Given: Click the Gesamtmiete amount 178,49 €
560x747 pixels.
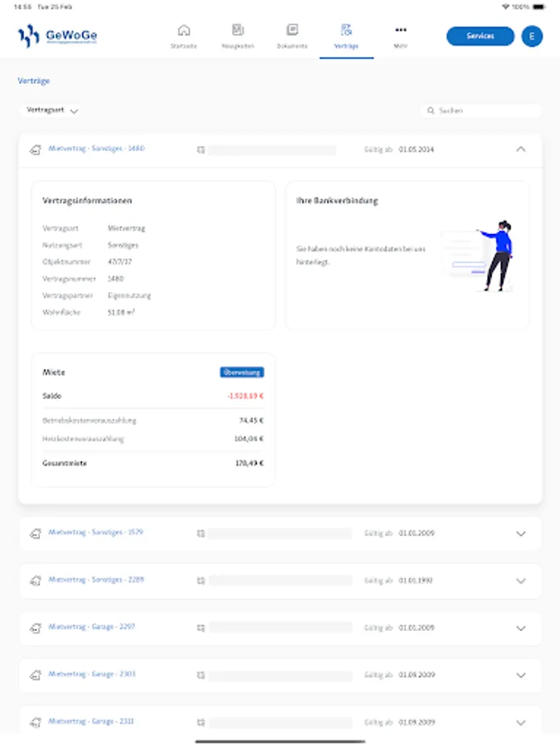Looking at the screenshot, I should pos(249,463).
